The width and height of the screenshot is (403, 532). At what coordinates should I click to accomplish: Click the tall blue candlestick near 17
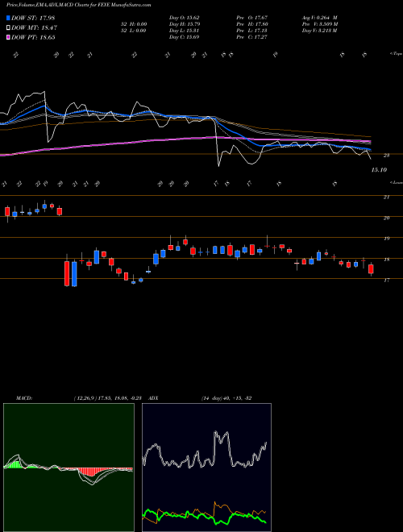click(x=74, y=273)
